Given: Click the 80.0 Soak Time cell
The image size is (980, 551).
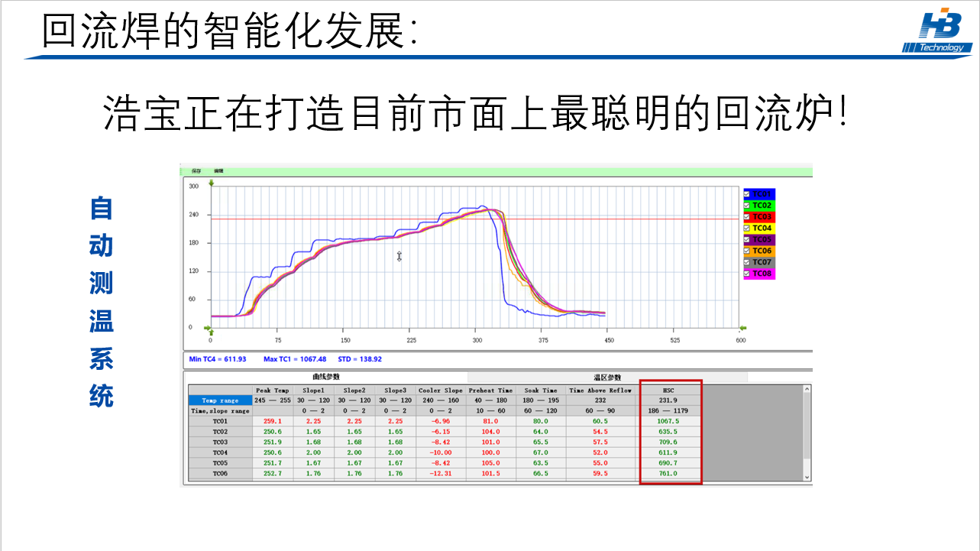Looking at the screenshot, I should [541, 421].
